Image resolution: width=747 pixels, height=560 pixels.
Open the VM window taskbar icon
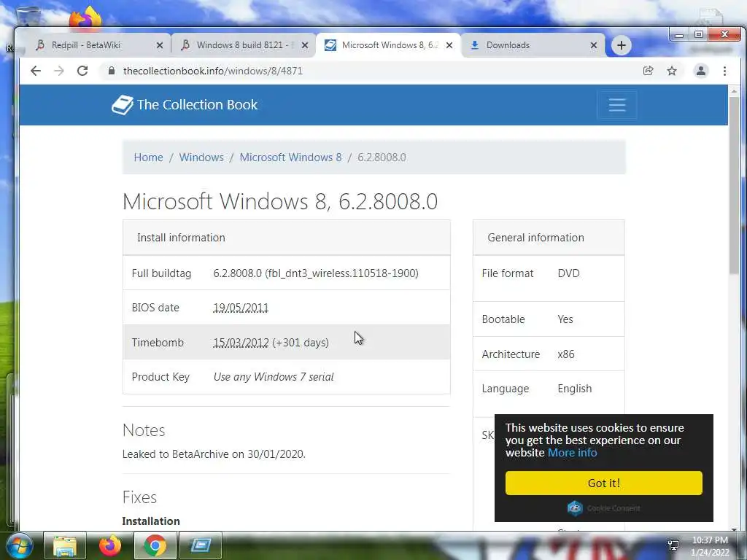tap(201, 545)
